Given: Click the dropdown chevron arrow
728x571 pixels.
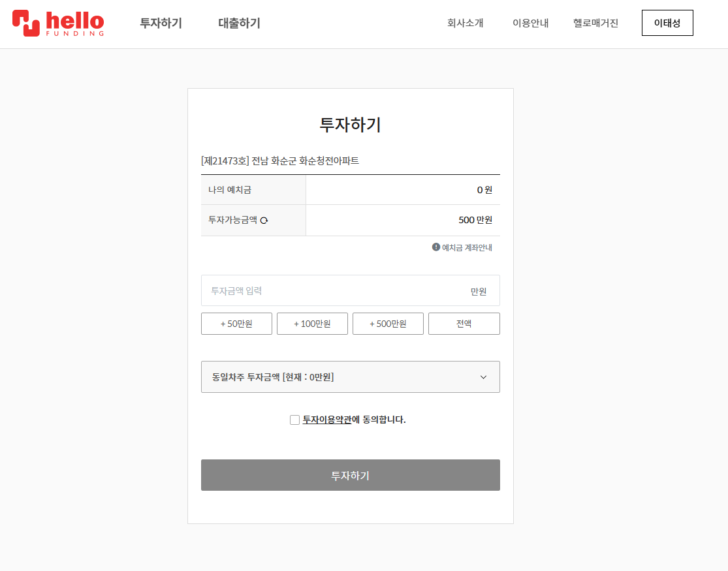Looking at the screenshot, I should click(x=483, y=377).
